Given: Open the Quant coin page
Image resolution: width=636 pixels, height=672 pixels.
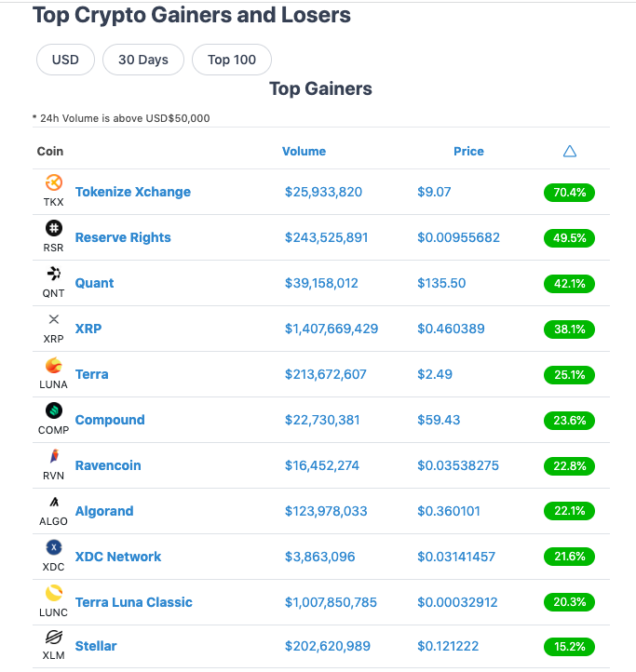Looking at the screenshot, I should click(94, 283).
